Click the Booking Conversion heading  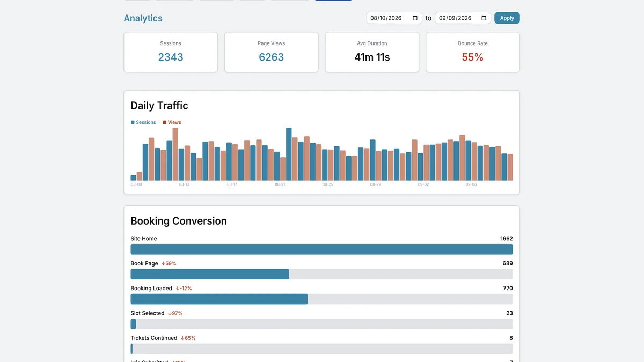pyautogui.click(x=179, y=221)
